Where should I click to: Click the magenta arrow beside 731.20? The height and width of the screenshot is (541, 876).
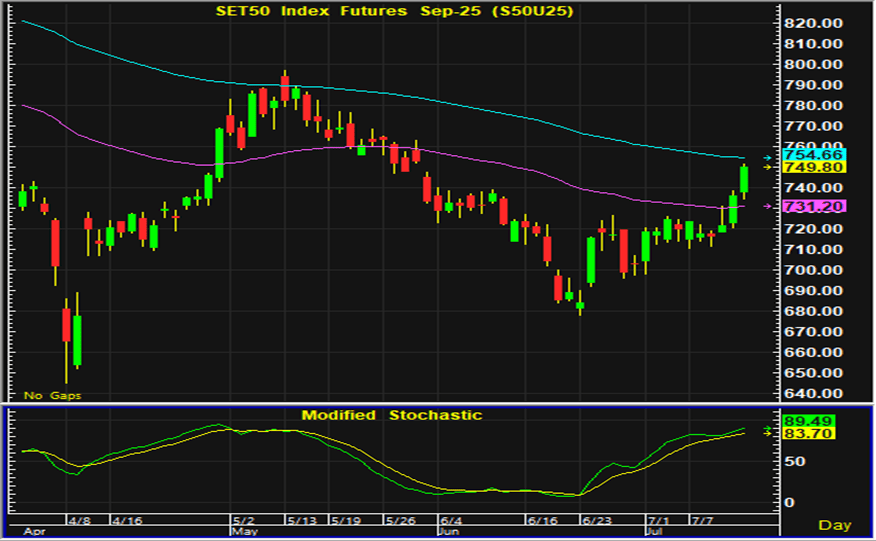pos(768,206)
